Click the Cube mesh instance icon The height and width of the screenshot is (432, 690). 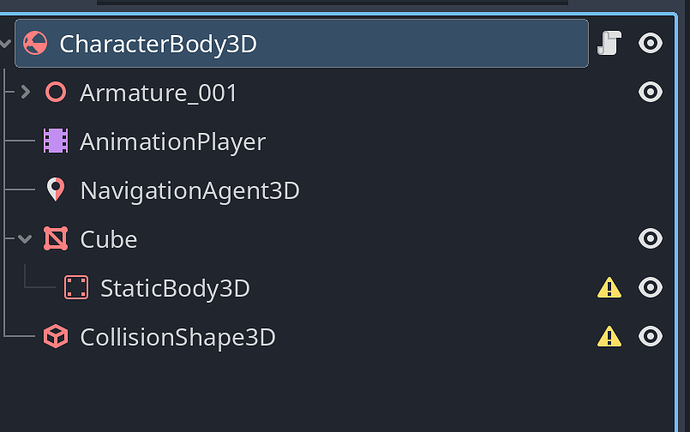point(56,238)
